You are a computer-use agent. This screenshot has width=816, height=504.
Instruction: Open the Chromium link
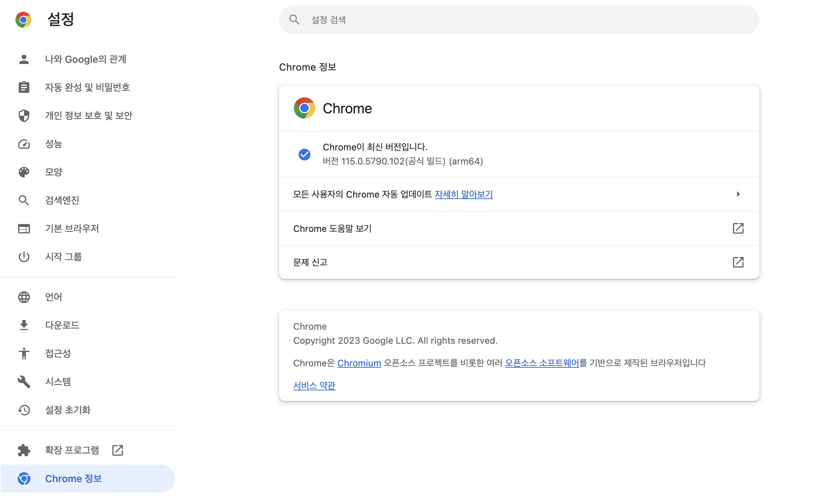[359, 363]
